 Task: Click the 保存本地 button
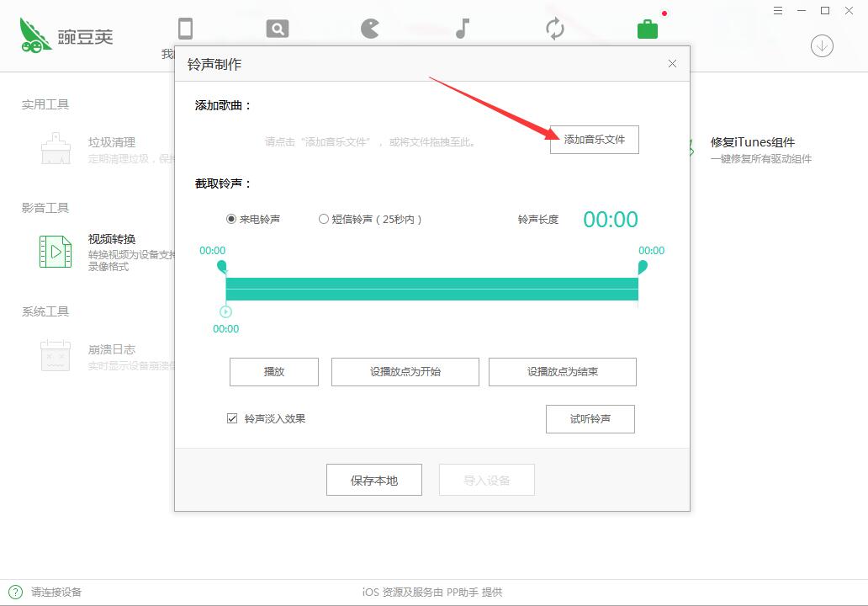click(x=373, y=480)
